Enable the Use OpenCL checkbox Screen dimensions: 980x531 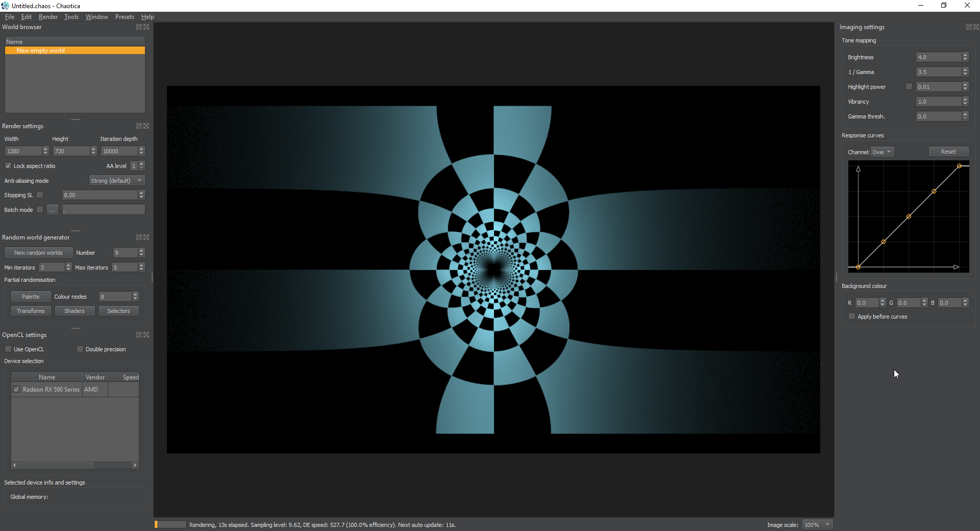[x=8, y=349]
